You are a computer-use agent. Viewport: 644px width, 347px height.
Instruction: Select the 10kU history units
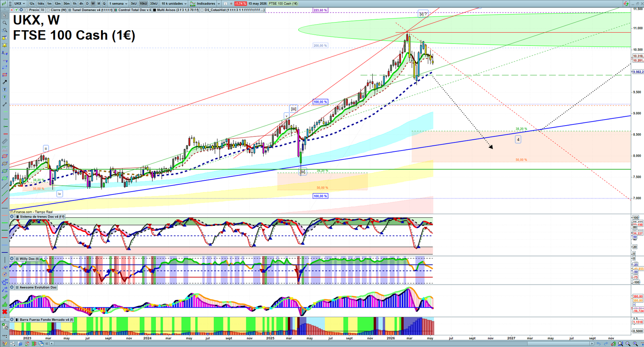143,4
